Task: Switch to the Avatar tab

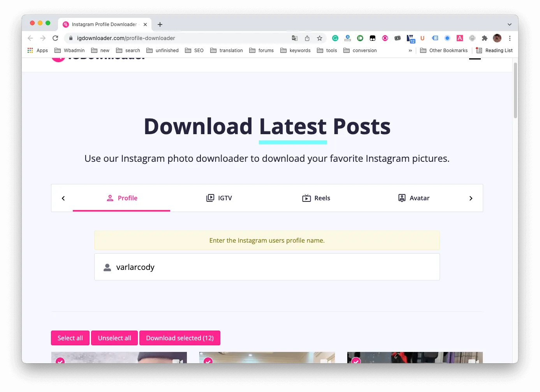Action: point(413,198)
